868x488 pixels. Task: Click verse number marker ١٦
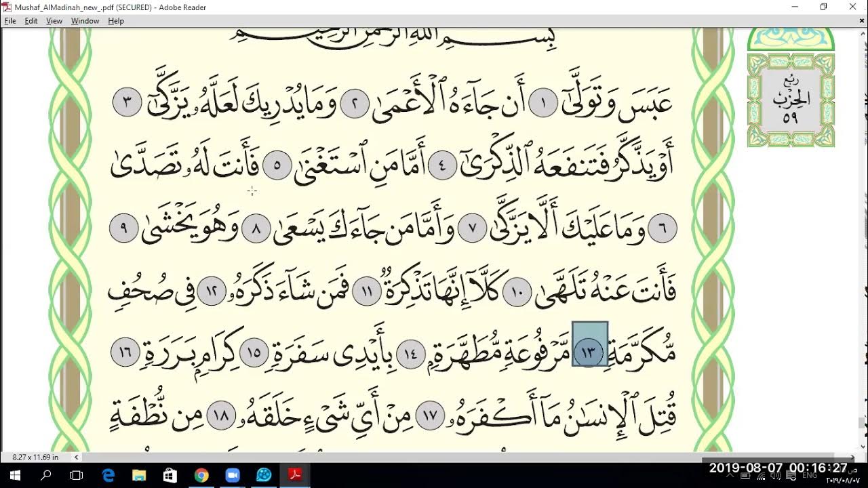[x=125, y=352]
